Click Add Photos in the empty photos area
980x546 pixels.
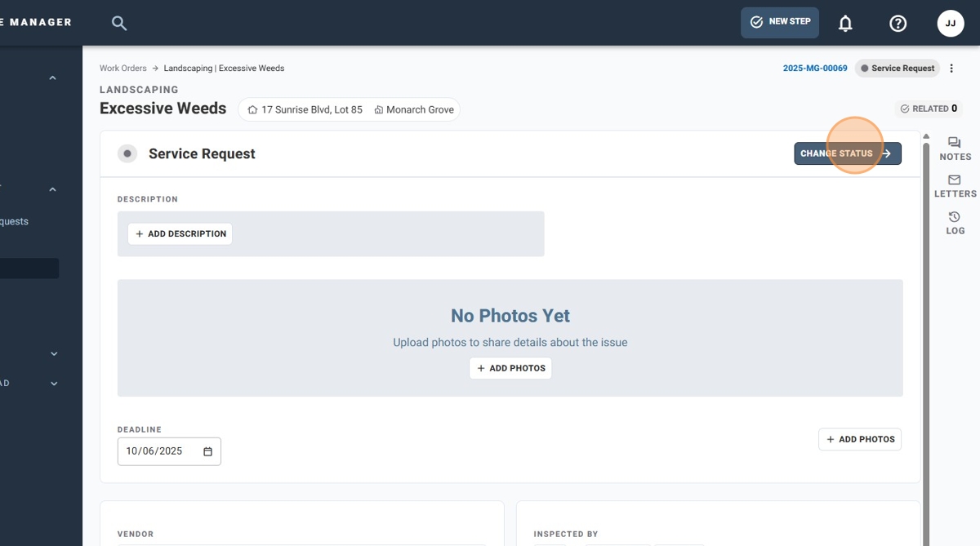pos(510,368)
